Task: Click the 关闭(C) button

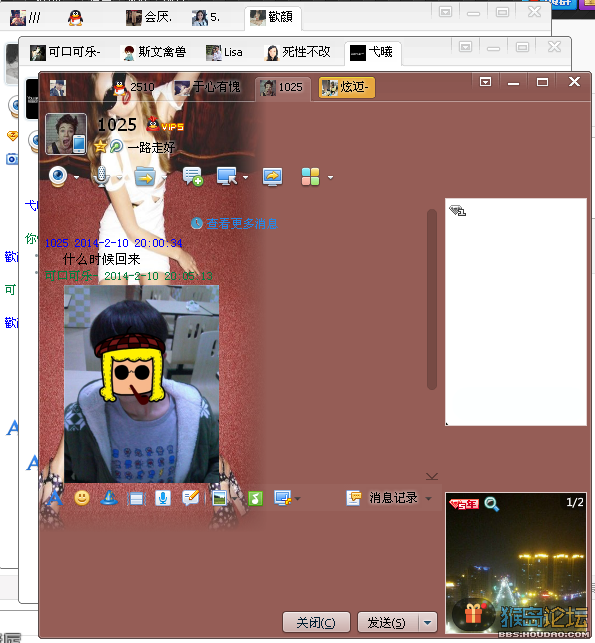Action: tap(316, 622)
